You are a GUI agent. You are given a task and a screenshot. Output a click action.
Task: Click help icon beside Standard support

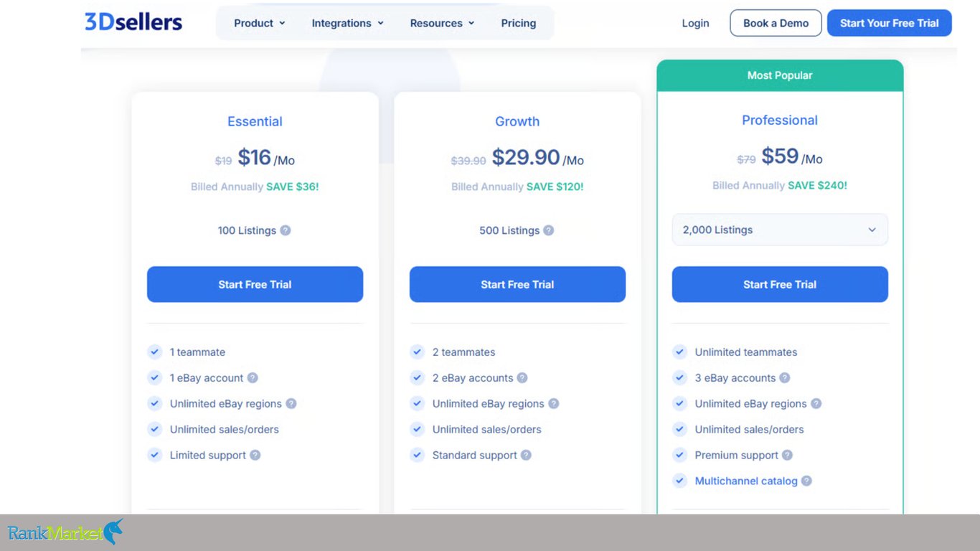(527, 456)
